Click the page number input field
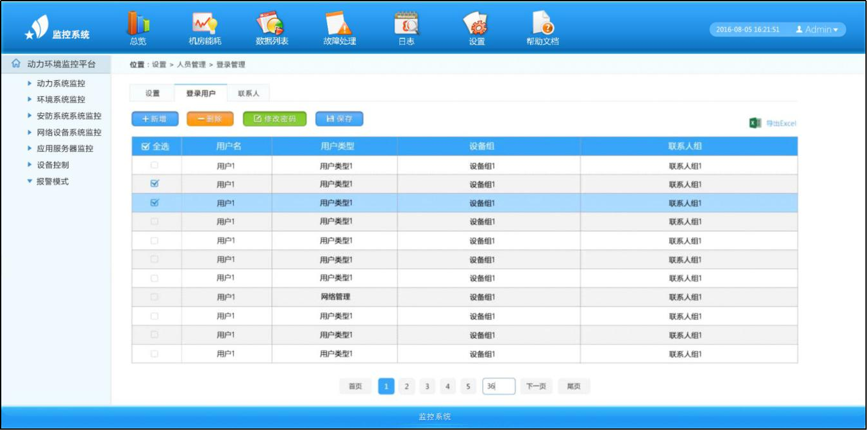 (498, 386)
